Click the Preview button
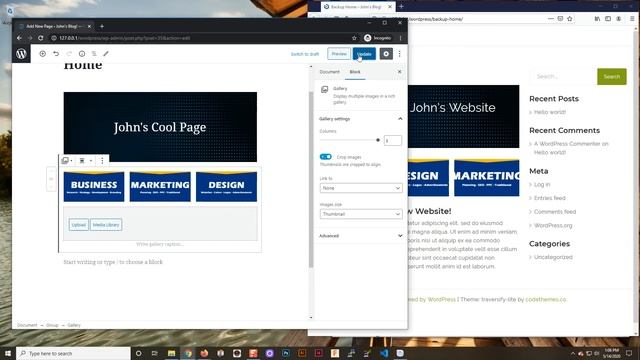 (339, 54)
